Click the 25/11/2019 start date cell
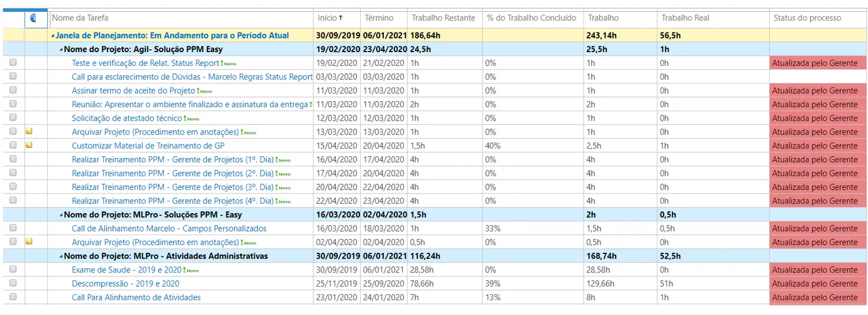The width and height of the screenshot is (868, 315). [x=336, y=284]
